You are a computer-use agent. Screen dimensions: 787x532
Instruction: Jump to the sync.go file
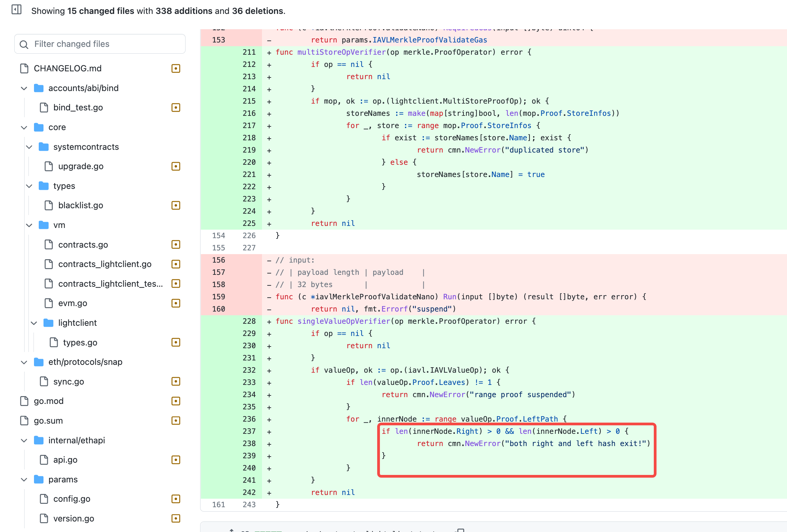point(69,382)
